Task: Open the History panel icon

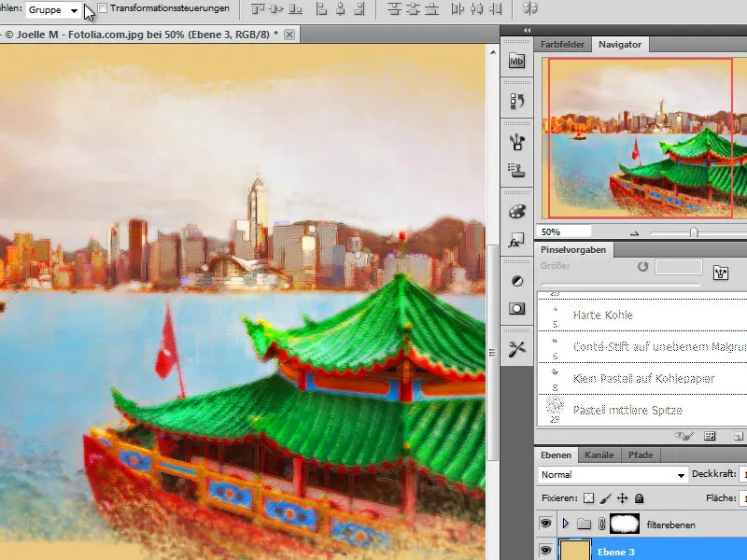Action: (517, 102)
